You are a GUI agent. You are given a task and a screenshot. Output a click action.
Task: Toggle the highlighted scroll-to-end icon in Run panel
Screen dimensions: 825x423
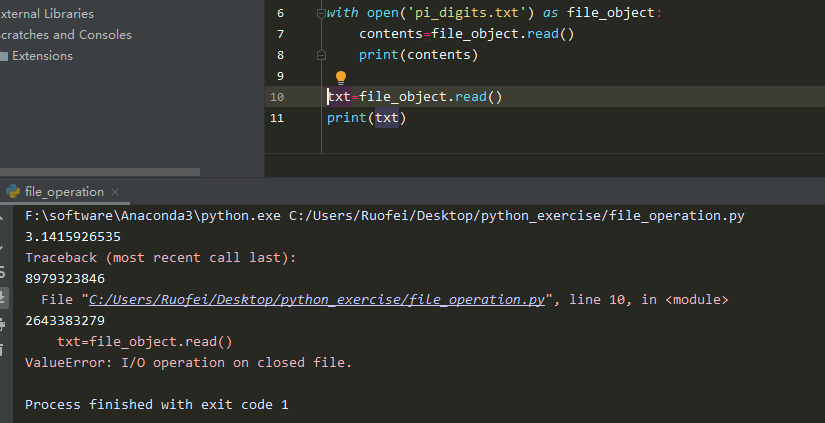click(3, 298)
